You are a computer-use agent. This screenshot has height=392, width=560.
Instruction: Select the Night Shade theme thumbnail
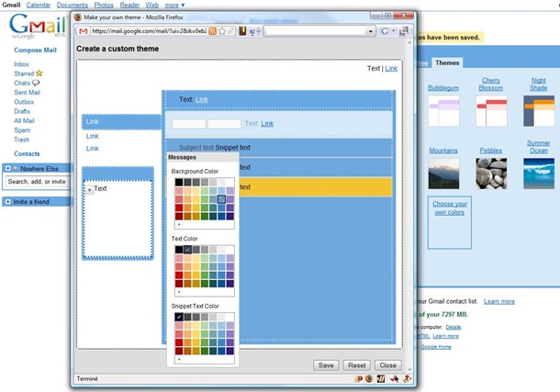tap(539, 111)
